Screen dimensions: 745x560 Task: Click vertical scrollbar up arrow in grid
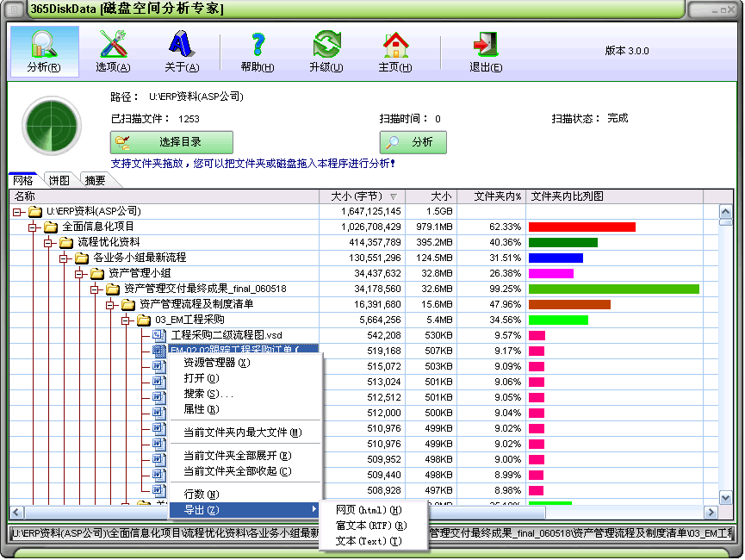click(x=725, y=212)
